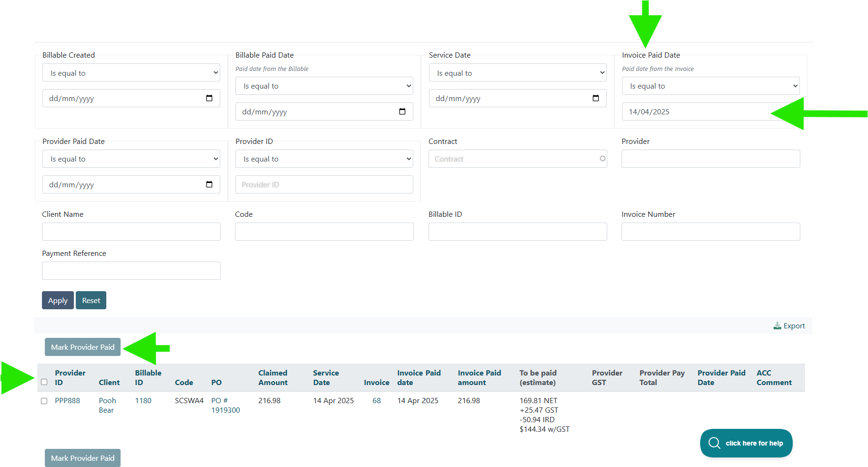Click the To be paid (estimate) header

click(538, 377)
